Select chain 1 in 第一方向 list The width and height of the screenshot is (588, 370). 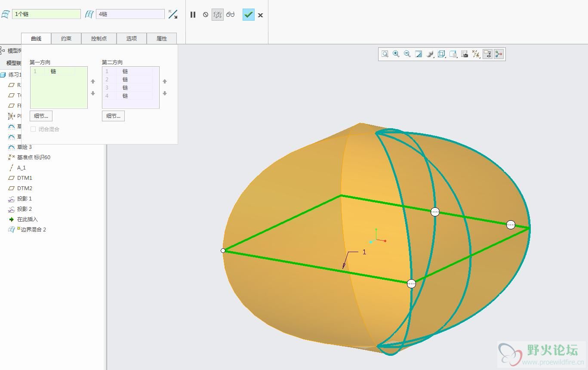(53, 71)
